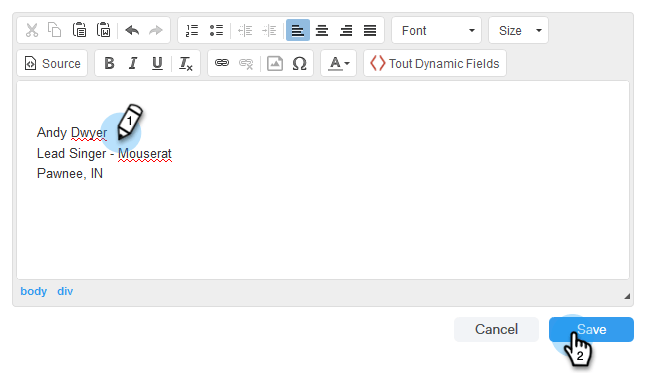The width and height of the screenshot is (645, 375).
Task: Toggle underline formatting
Action: [x=157, y=63]
